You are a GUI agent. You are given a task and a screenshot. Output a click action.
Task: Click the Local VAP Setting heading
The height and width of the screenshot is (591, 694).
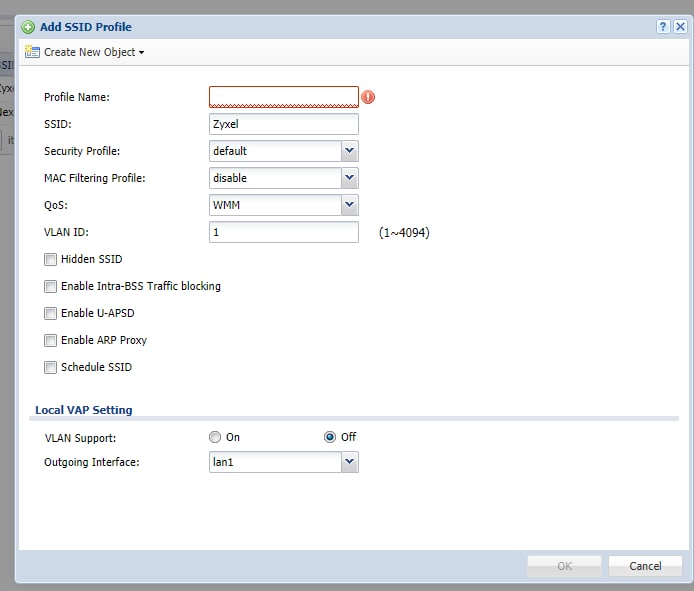84,410
